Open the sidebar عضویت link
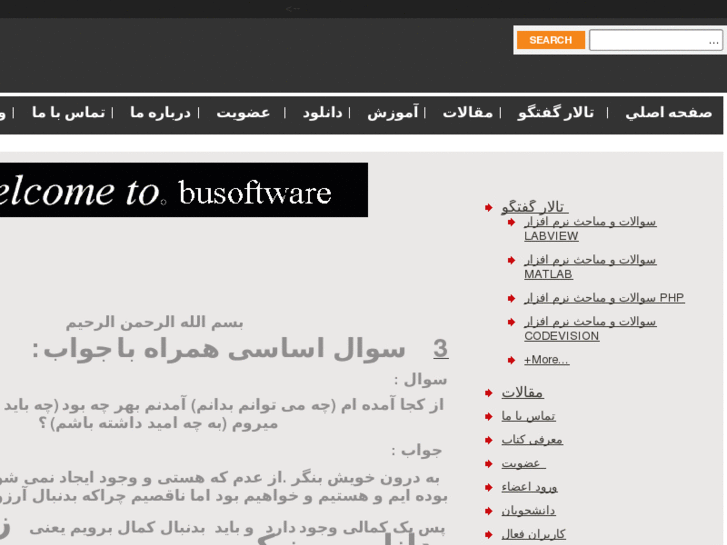The height and width of the screenshot is (545, 727). point(523,463)
